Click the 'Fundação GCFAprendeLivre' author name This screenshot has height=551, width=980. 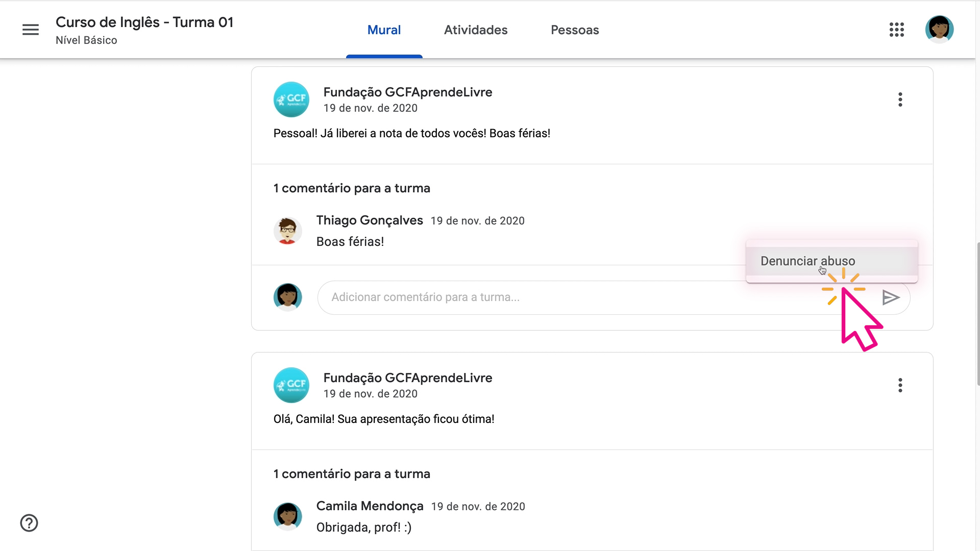pos(407,92)
